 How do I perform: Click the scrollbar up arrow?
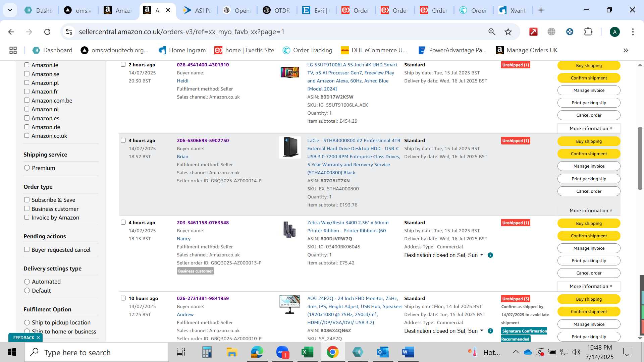click(x=640, y=65)
